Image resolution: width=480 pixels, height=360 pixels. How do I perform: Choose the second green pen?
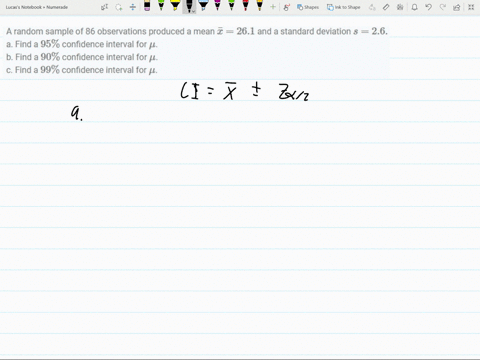coord(231,6)
